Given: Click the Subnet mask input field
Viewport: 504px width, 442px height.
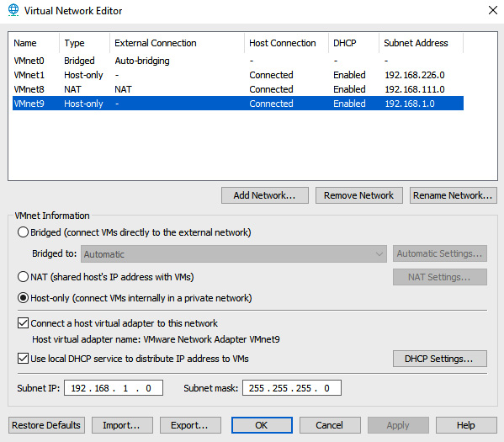Looking at the screenshot, I should coord(292,388).
